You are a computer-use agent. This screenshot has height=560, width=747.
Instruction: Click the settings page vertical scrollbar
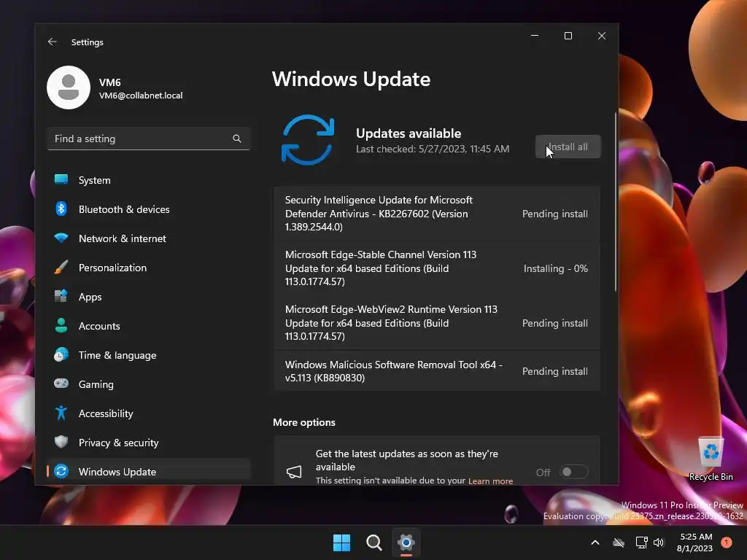pyautogui.click(x=616, y=202)
